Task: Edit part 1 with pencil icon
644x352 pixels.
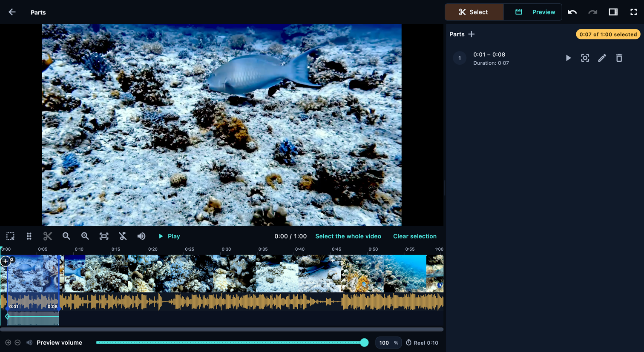Action: point(602,58)
